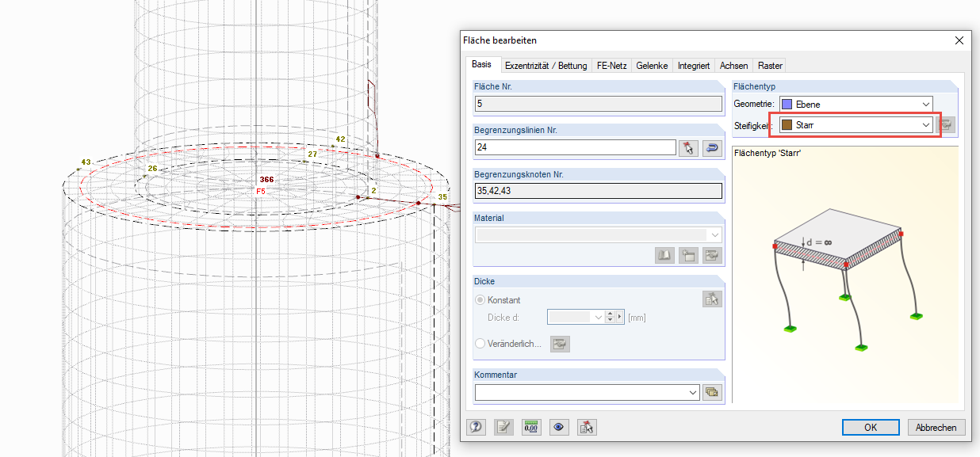
Task: Click the pick thickness icon in Dicke
Action: [712, 299]
